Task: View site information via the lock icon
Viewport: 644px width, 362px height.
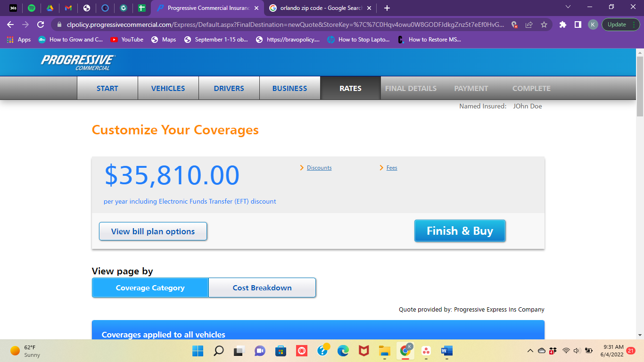Action: coord(59,25)
